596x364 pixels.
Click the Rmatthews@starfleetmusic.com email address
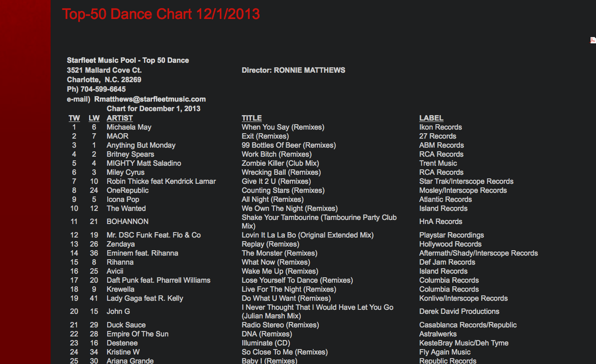pyautogui.click(x=150, y=99)
